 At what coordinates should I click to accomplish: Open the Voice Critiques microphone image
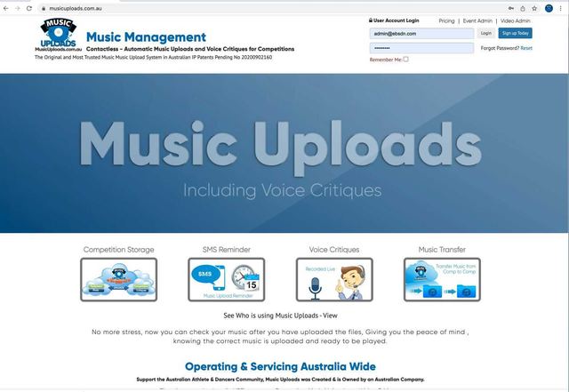(334, 279)
